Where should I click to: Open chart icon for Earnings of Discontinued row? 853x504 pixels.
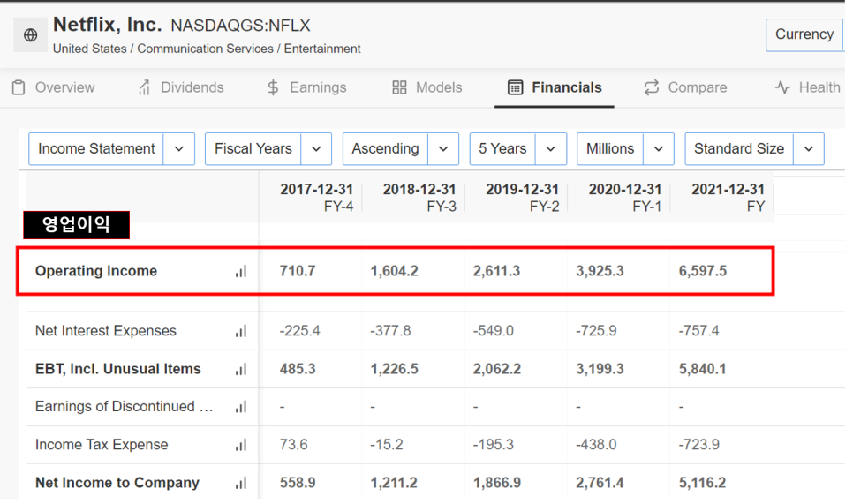click(x=241, y=407)
